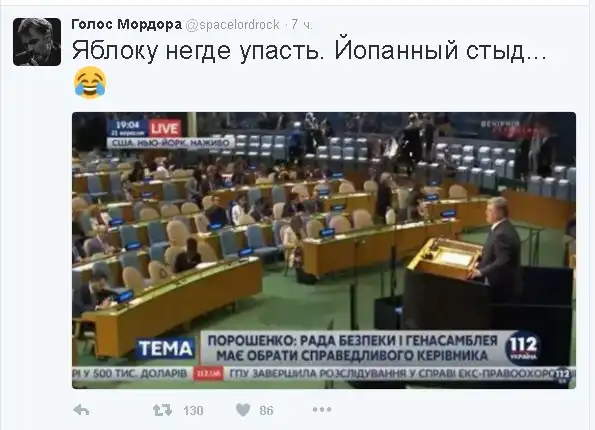Click the tweet text Яблоку негде упасть
The image size is (595, 430).
(195, 50)
